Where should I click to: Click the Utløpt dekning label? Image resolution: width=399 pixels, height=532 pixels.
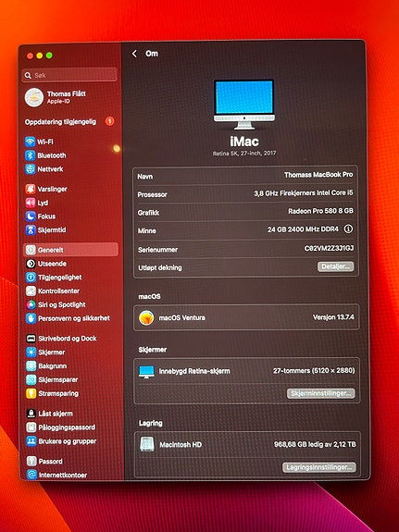(x=160, y=267)
